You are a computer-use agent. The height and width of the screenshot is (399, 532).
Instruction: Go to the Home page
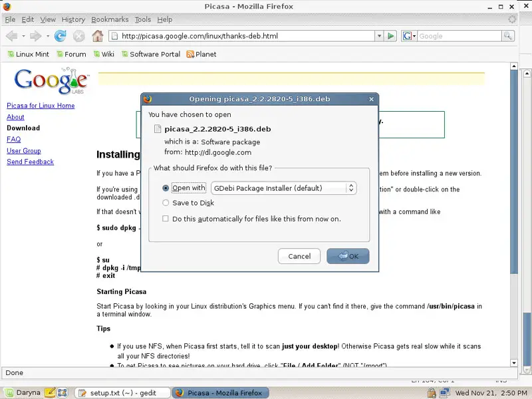[98, 36]
